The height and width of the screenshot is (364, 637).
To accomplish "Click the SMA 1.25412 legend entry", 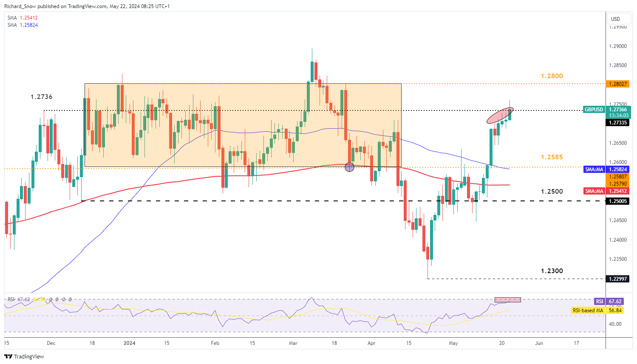I will tap(23, 18).
